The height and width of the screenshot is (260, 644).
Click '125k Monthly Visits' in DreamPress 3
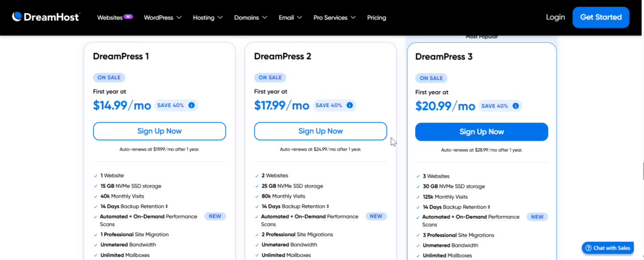(445, 197)
